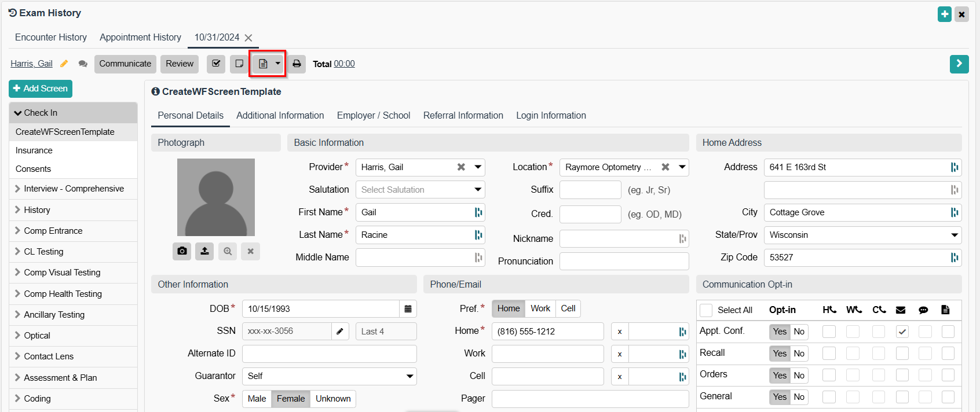Click the pencil icon next to Harris, Gail

[64, 64]
